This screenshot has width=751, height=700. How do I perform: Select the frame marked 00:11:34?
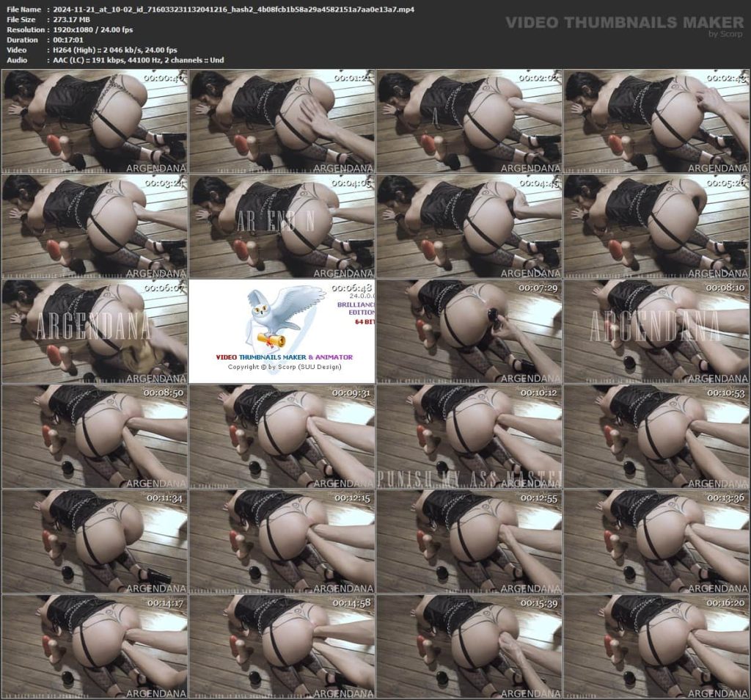tap(94, 541)
